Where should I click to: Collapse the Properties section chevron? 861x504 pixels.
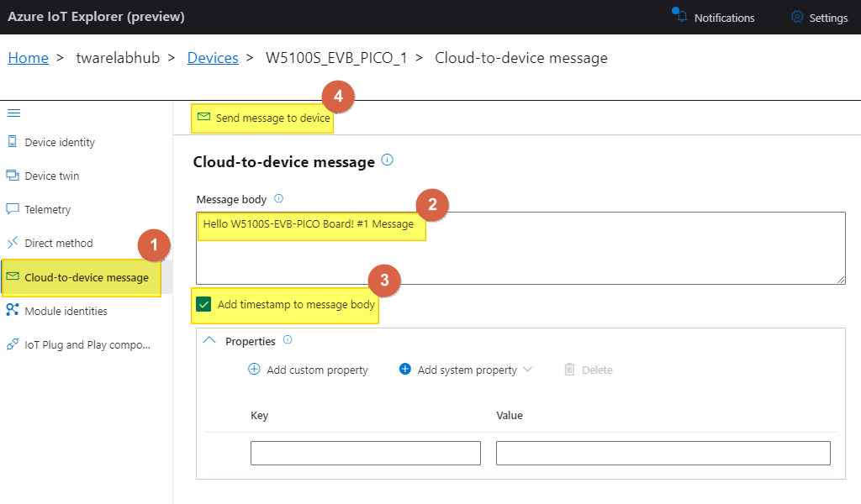[x=209, y=340]
